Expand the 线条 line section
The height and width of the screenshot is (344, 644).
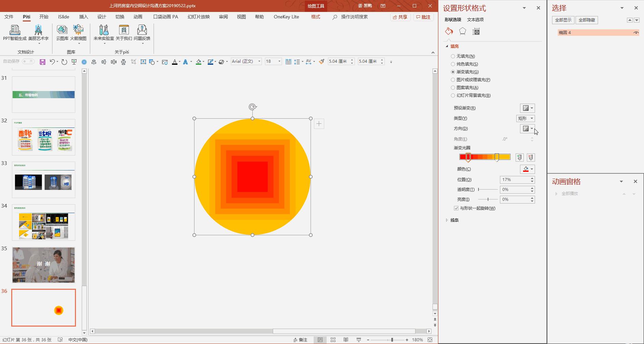[x=454, y=220]
